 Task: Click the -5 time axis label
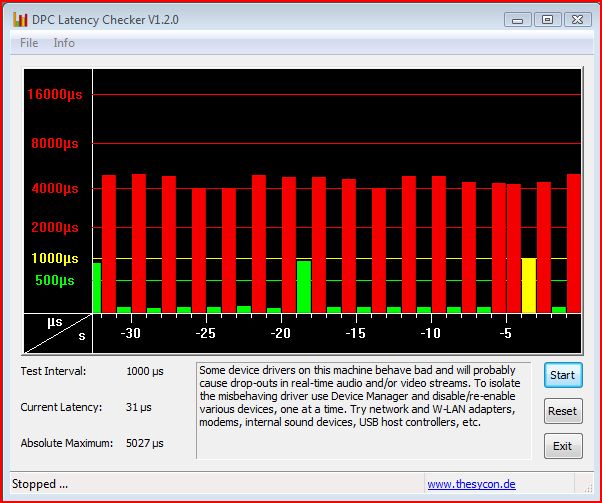click(506, 333)
